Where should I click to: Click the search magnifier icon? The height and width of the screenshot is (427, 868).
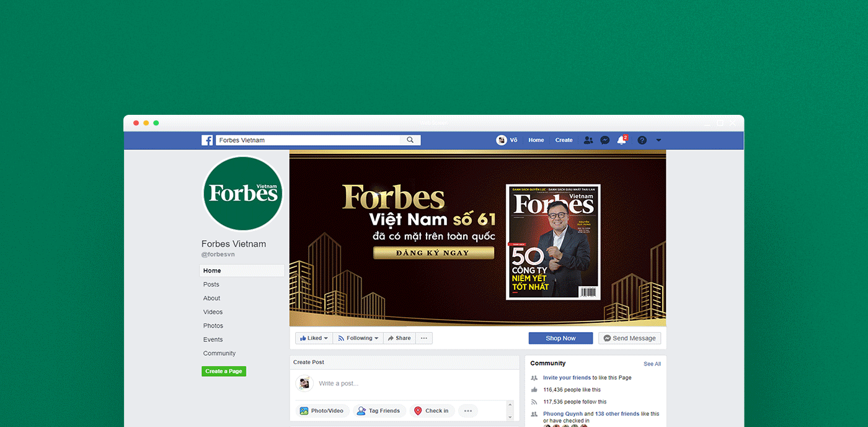[x=410, y=140]
